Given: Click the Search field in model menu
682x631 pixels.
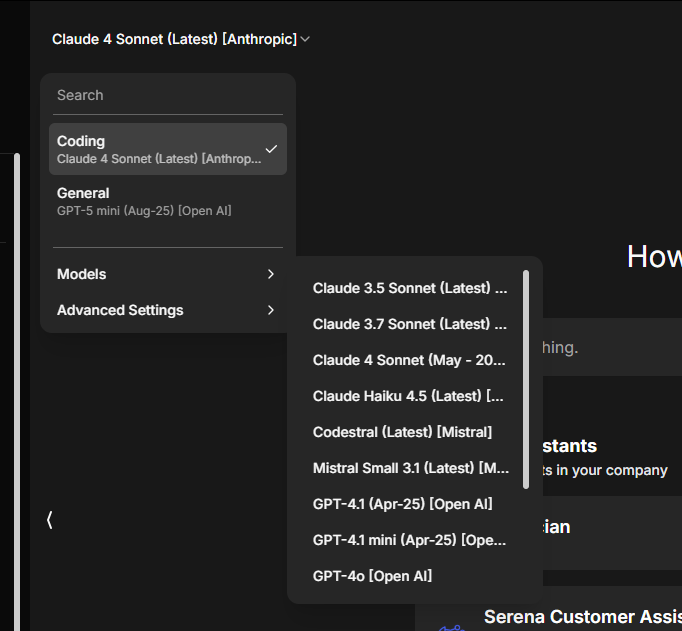Looking at the screenshot, I should [x=167, y=95].
